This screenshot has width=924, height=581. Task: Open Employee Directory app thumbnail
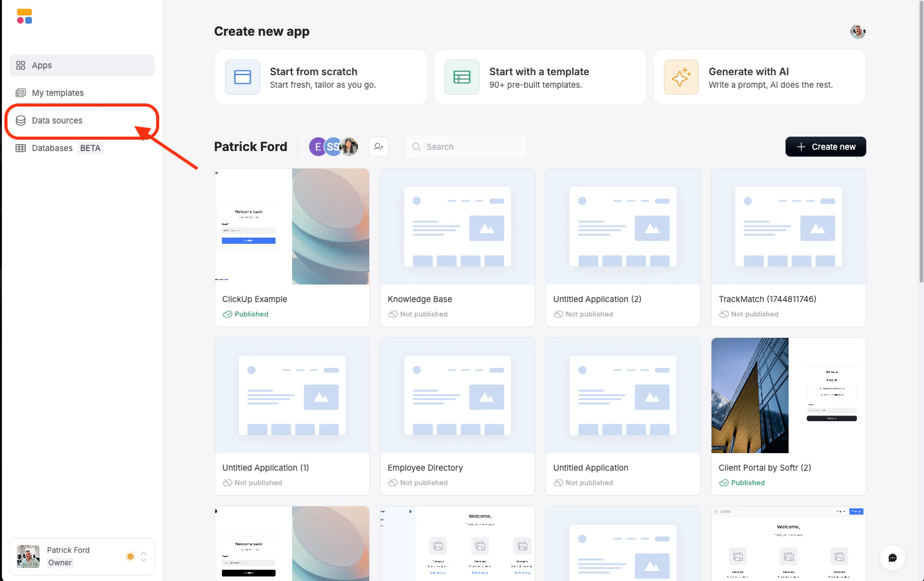(x=458, y=395)
